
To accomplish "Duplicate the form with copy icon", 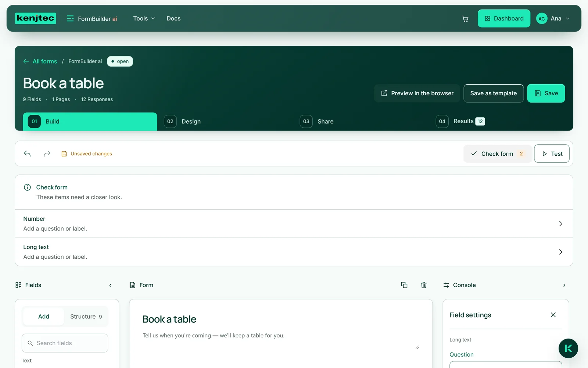I will pos(404,285).
